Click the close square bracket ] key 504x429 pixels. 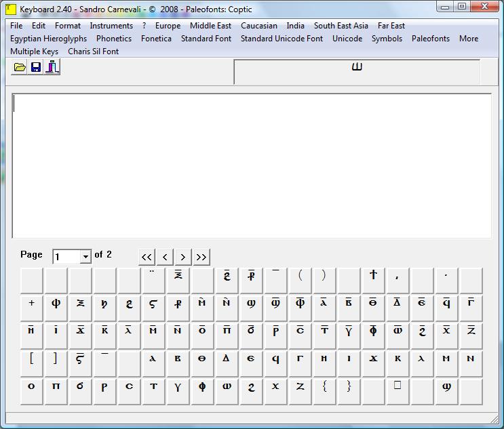[x=56, y=364]
